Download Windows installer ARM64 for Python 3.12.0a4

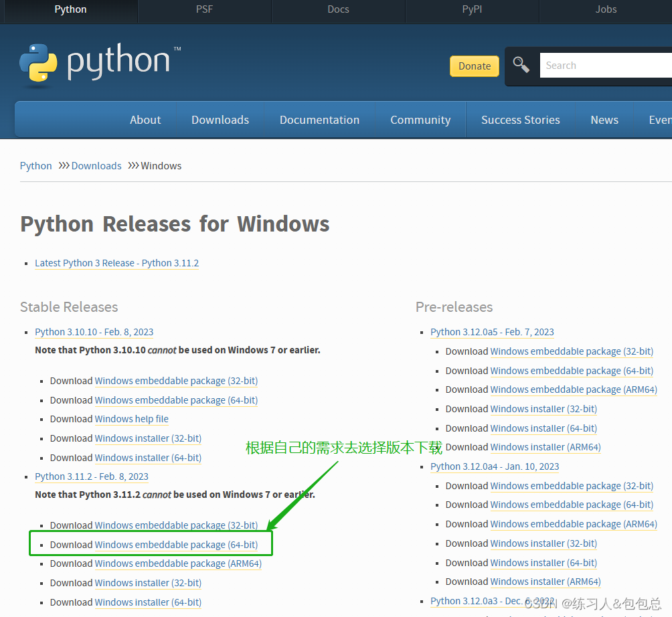pyautogui.click(x=545, y=582)
